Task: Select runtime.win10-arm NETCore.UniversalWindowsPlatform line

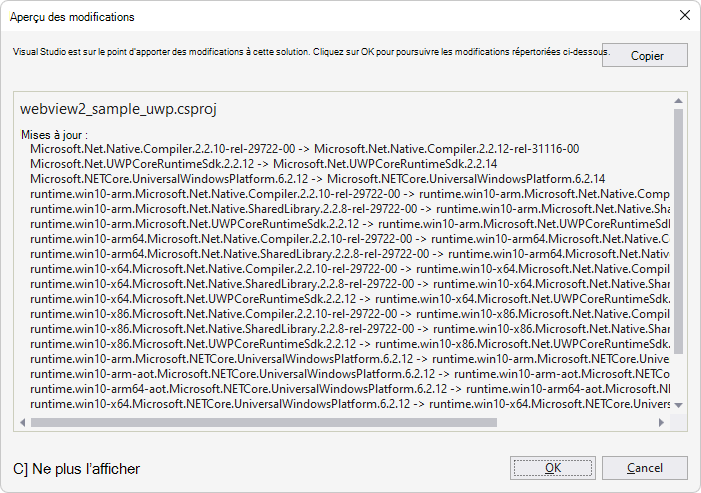Action: (350, 359)
